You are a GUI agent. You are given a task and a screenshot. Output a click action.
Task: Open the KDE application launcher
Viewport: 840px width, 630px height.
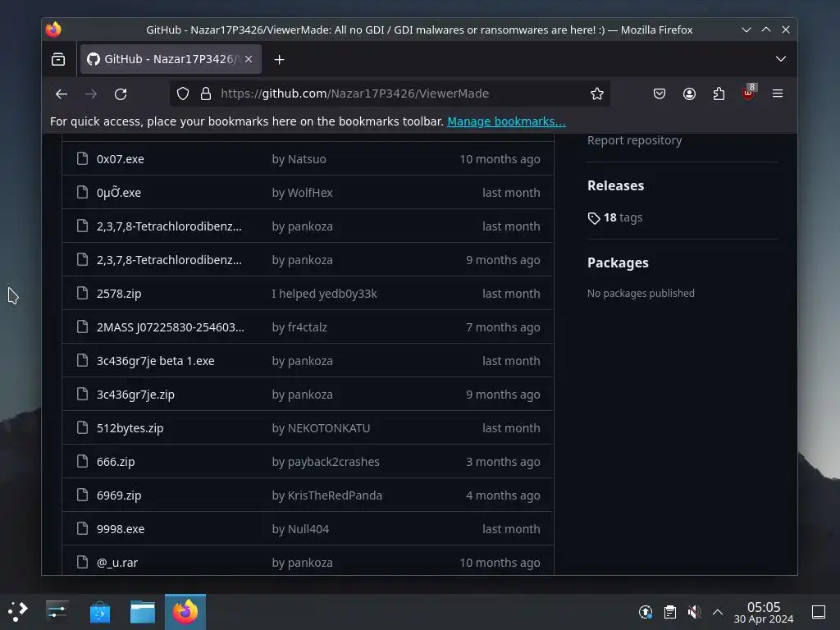click(x=18, y=611)
